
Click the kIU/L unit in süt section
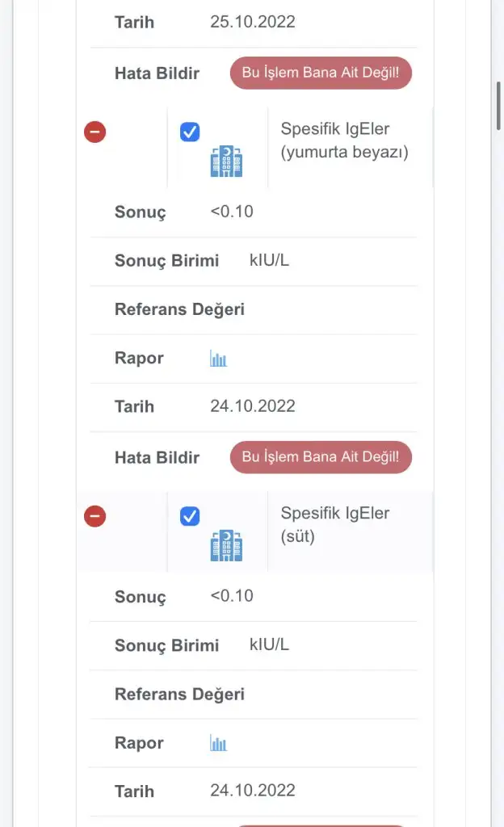pos(269,644)
